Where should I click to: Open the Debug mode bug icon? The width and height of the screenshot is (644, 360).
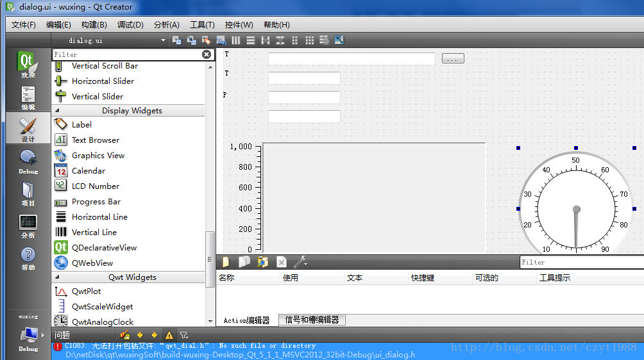click(28, 162)
